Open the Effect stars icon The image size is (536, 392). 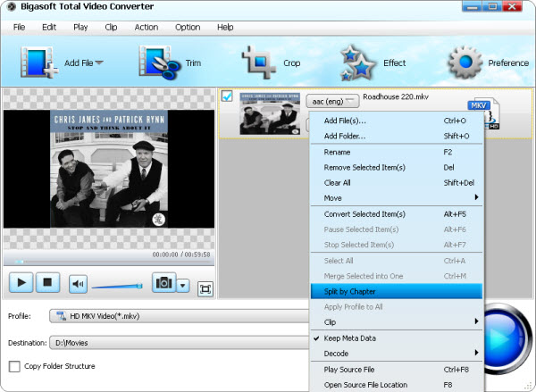(357, 63)
